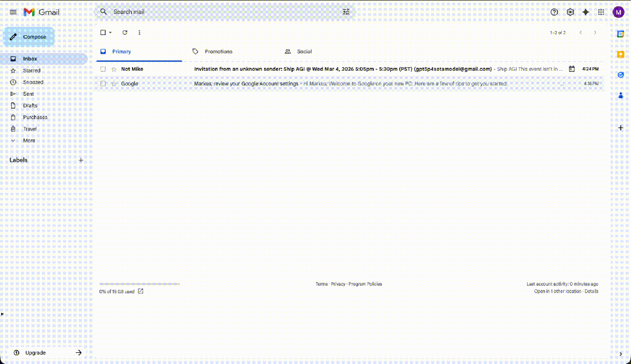Screen dimensions: 631x364
Task: Click the 0% of 15 GB used text
Action: [117, 292]
